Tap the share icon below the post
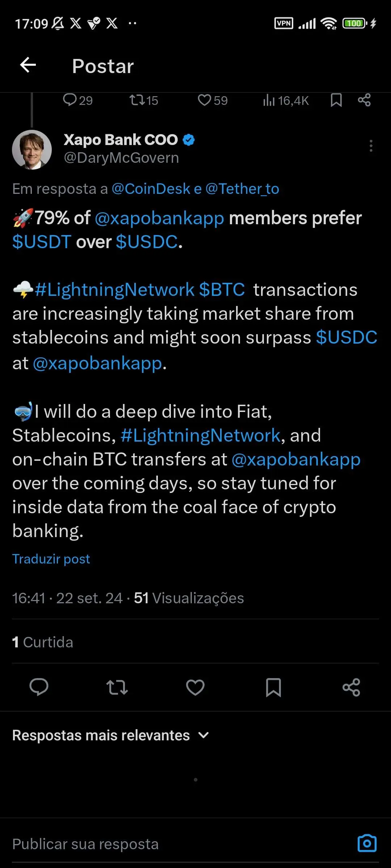The width and height of the screenshot is (391, 868). pos(352,687)
